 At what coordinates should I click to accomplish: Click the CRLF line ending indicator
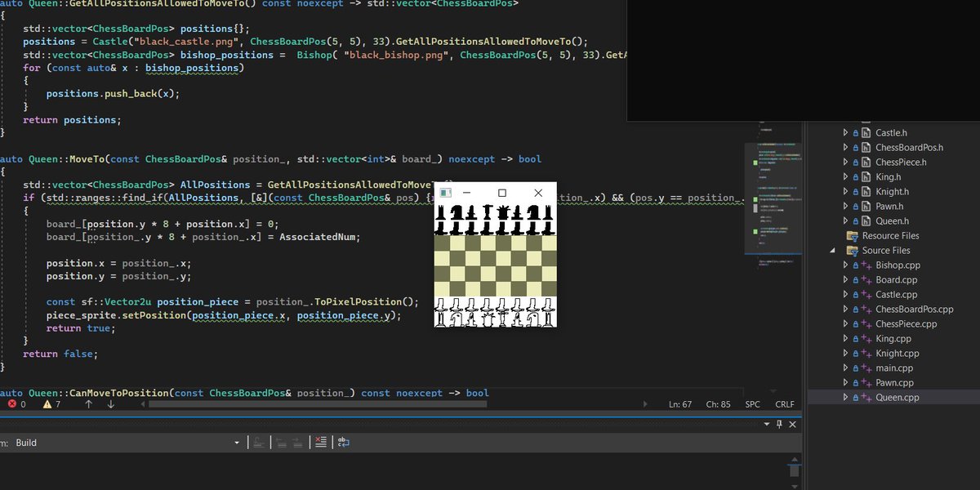784,403
